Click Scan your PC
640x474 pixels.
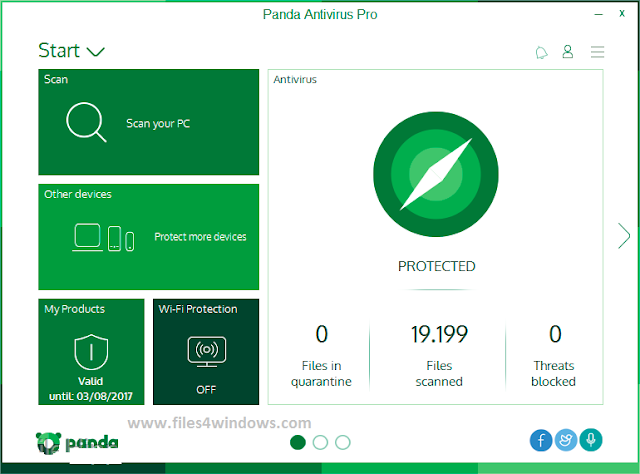point(158,124)
